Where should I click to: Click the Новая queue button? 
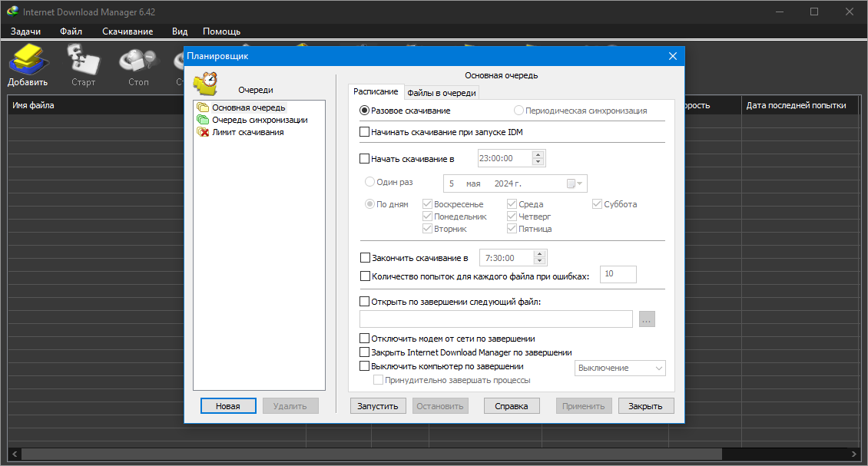click(228, 406)
